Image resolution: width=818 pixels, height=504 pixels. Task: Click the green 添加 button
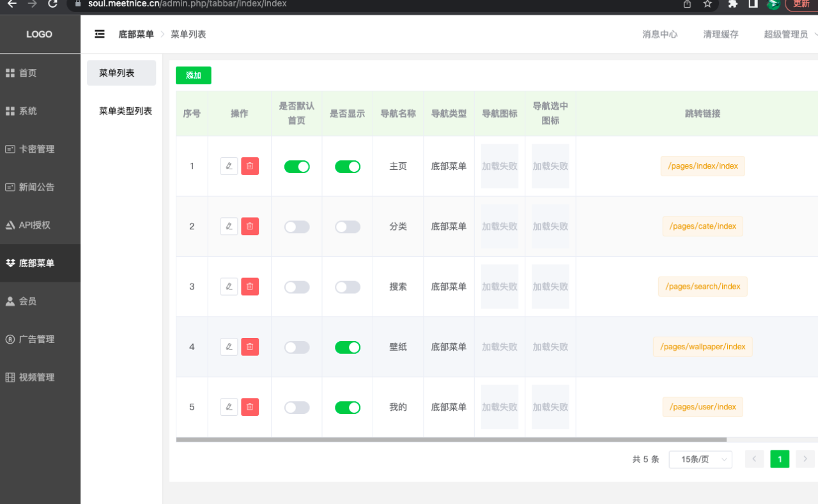point(194,75)
